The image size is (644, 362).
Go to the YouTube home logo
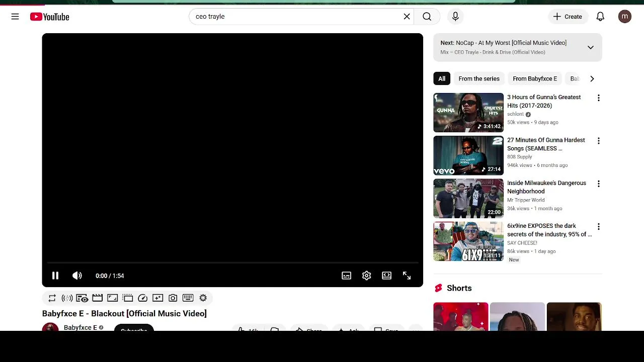[x=49, y=17]
